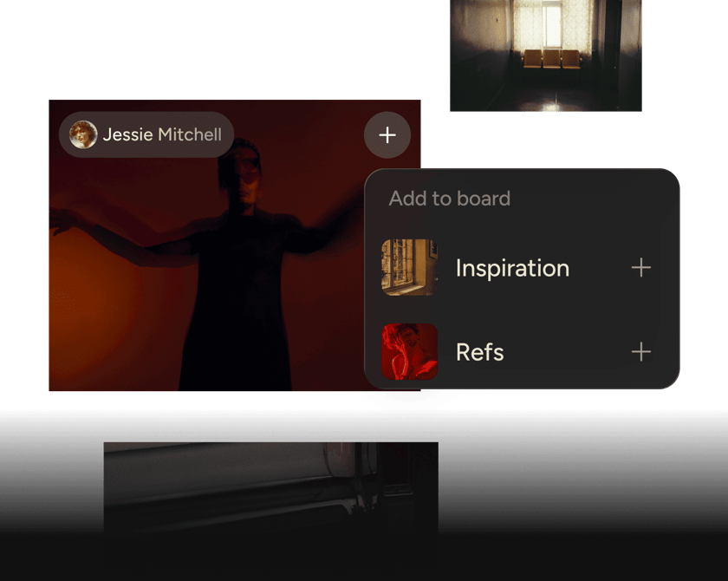Add to Refs board with plus icon
The height and width of the screenshot is (581, 728).
click(640, 351)
